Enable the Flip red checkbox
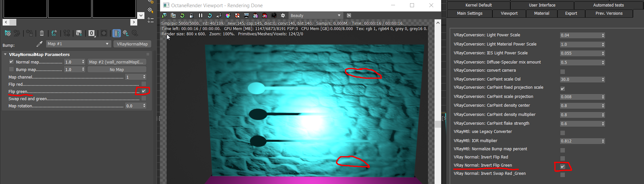 (x=144, y=84)
